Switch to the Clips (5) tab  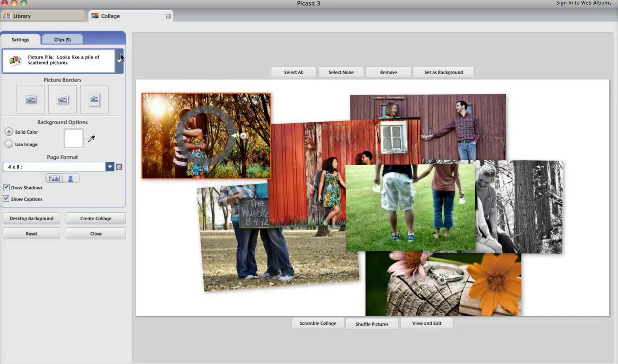[x=63, y=40]
